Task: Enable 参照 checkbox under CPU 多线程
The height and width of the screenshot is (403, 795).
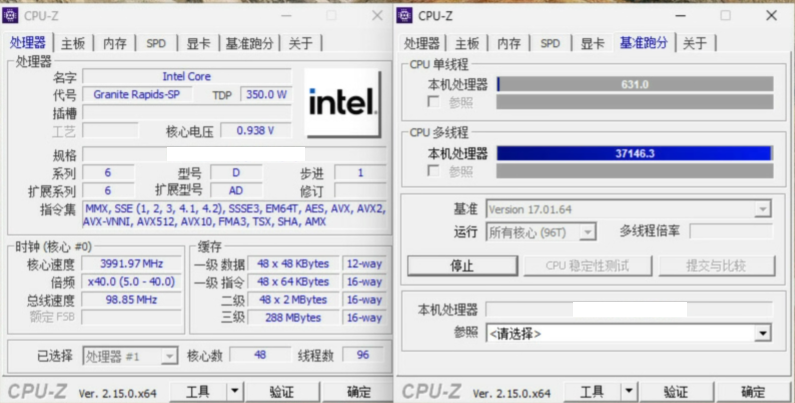Action: tap(433, 171)
